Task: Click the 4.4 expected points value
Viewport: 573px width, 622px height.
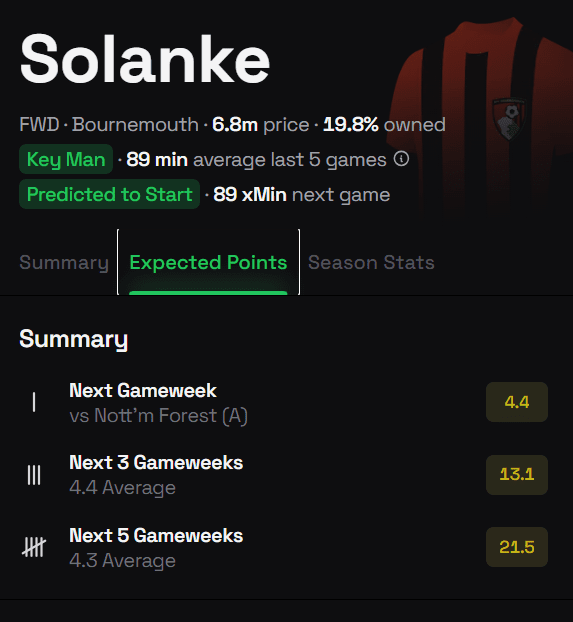Action: 517,402
